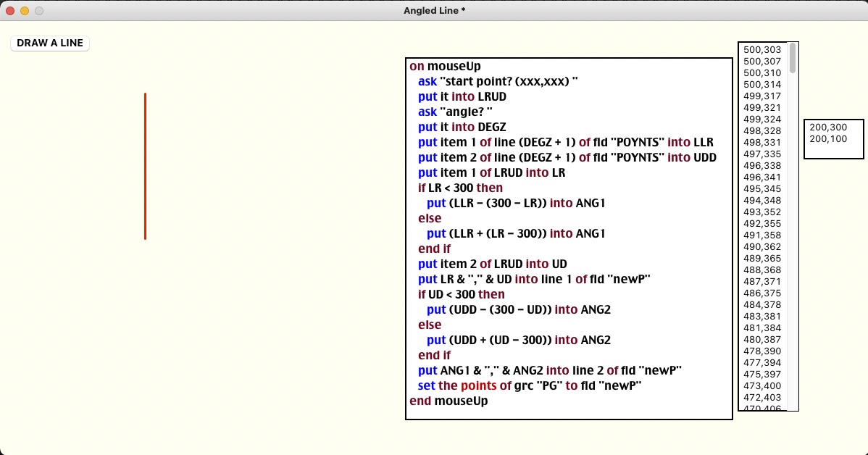Screen dimensions: 868x455
Task: Select the "490,362" entry in points list
Action: pos(762,247)
